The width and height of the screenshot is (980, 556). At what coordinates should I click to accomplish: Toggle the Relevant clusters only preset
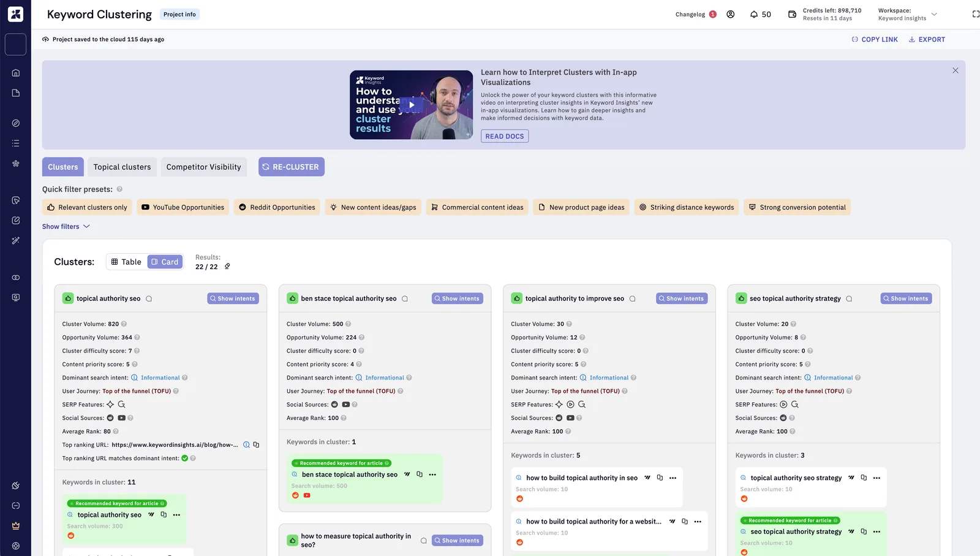87,207
